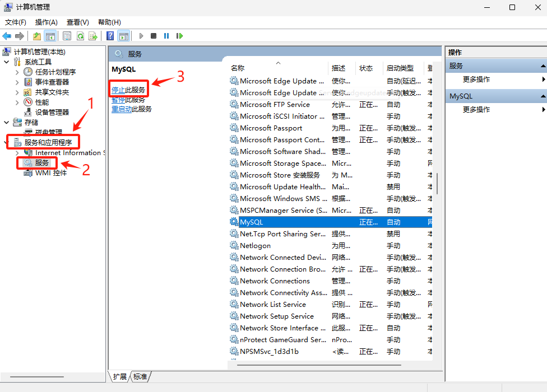The width and height of the screenshot is (547, 392).
Task: Switch to the 标准 tab
Action: (x=140, y=377)
